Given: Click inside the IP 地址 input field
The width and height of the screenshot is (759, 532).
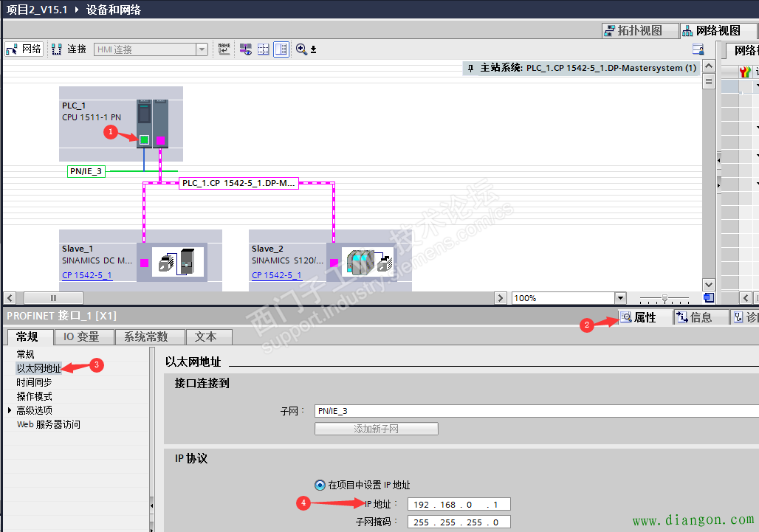Looking at the screenshot, I should (x=458, y=503).
